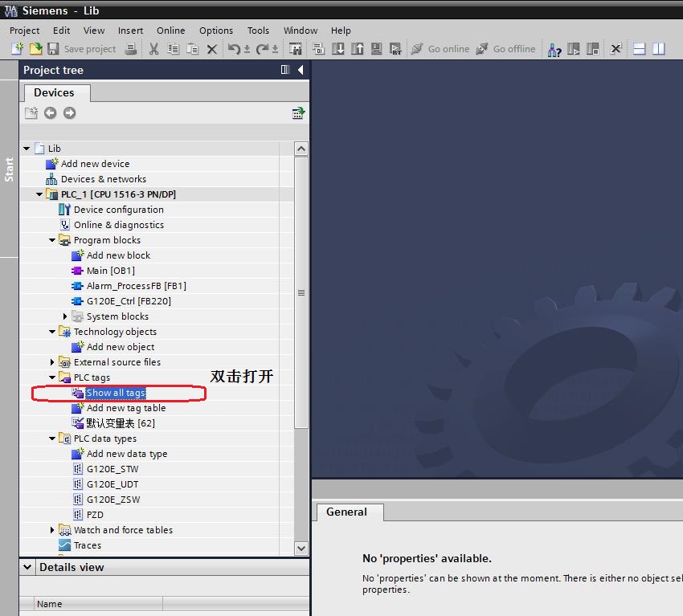Open the Edit menu

61,31
